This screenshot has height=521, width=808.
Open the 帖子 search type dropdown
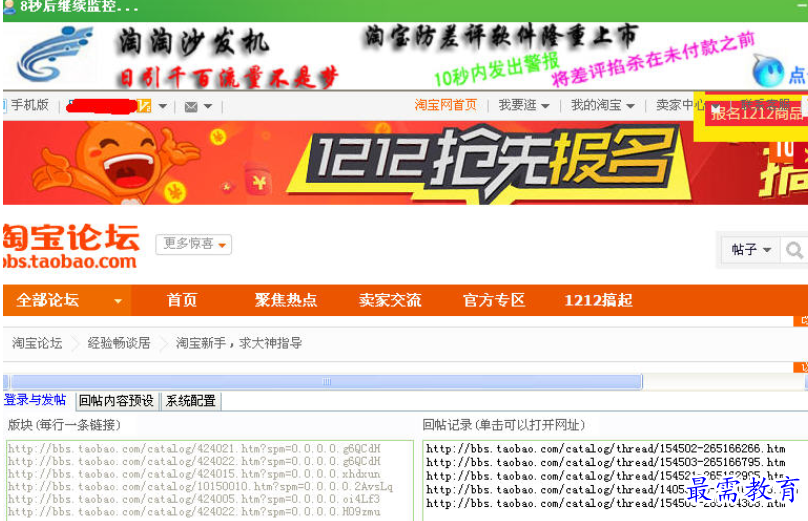pos(751,250)
